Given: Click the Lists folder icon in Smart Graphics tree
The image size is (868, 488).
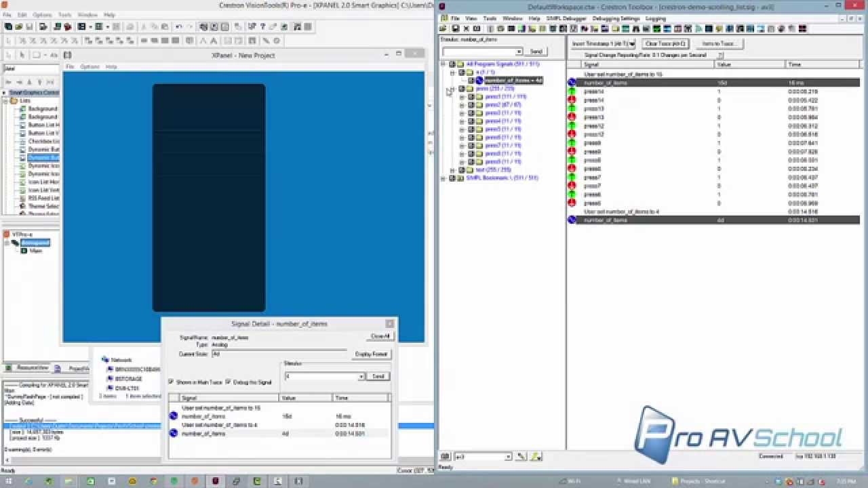Looking at the screenshot, I should pos(14,100).
